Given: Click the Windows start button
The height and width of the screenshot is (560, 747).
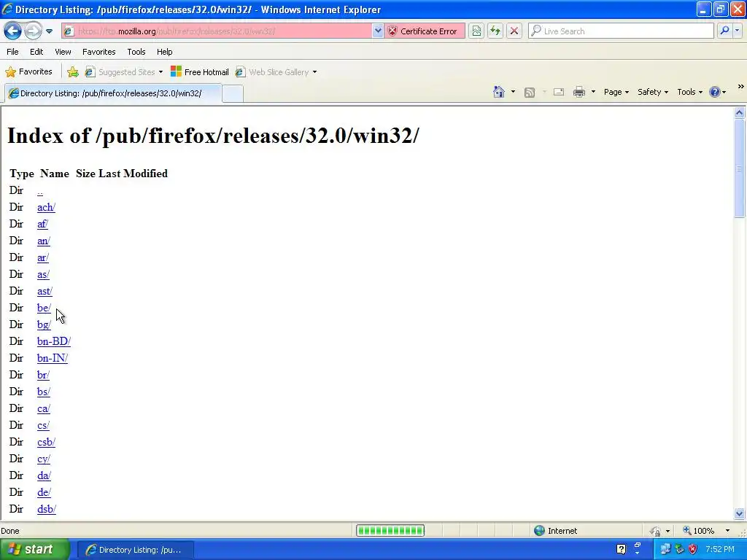Looking at the screenshot, I should pyautogui.click(x=34, y=550).
